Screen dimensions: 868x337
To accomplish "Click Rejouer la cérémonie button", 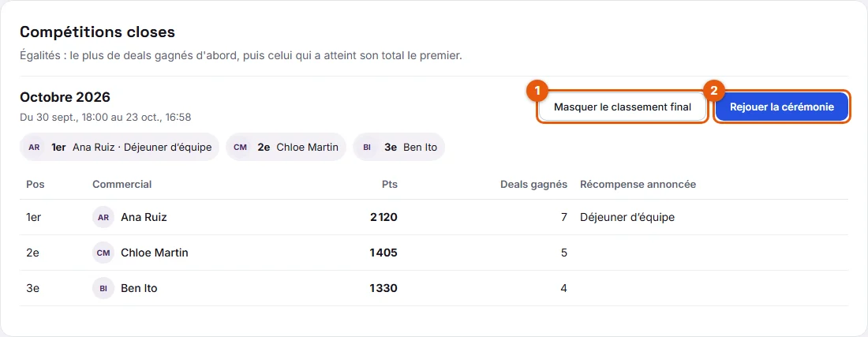I will pos(782,107).
